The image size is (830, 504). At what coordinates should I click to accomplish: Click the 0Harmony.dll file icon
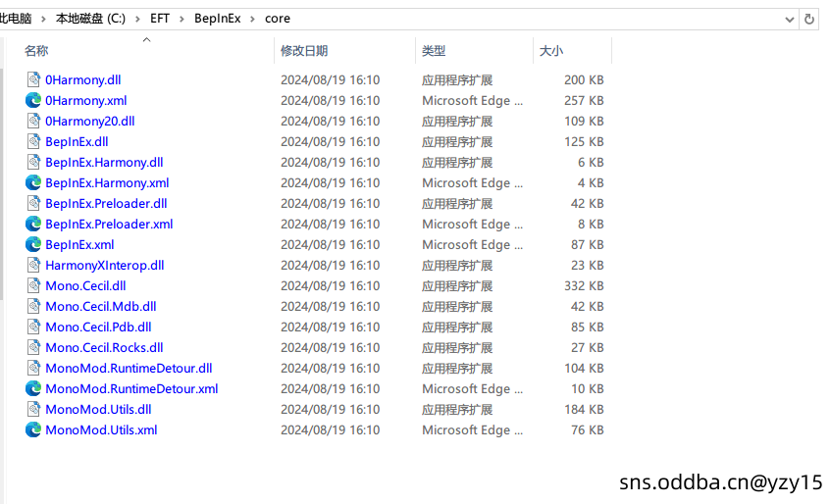tap(33, 79)
